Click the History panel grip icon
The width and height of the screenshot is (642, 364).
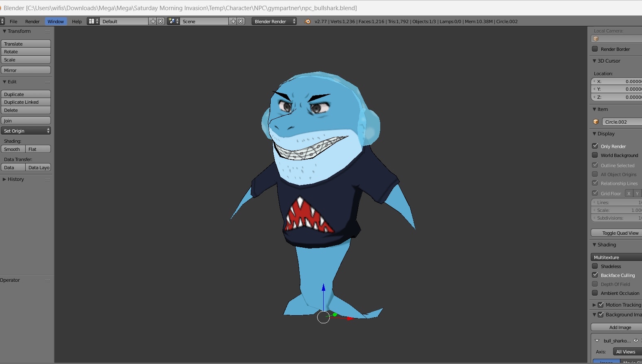click(x=48, y=179)
